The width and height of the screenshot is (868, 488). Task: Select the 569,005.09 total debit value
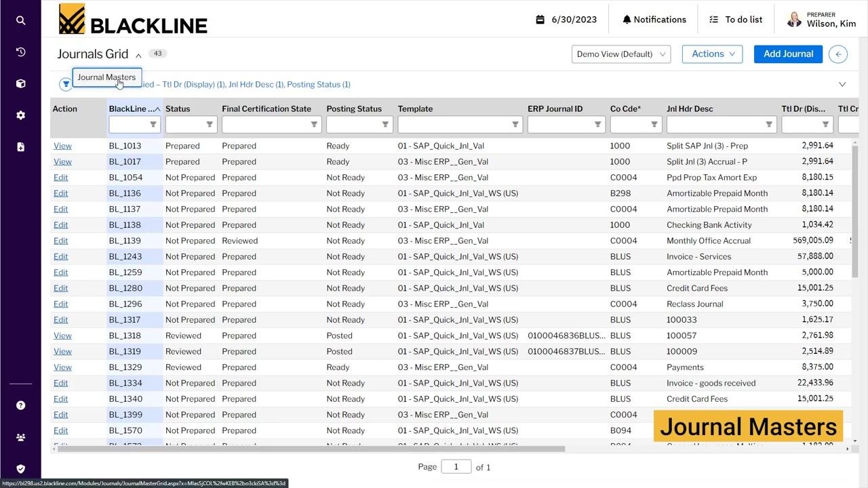[x=813, y=241]
